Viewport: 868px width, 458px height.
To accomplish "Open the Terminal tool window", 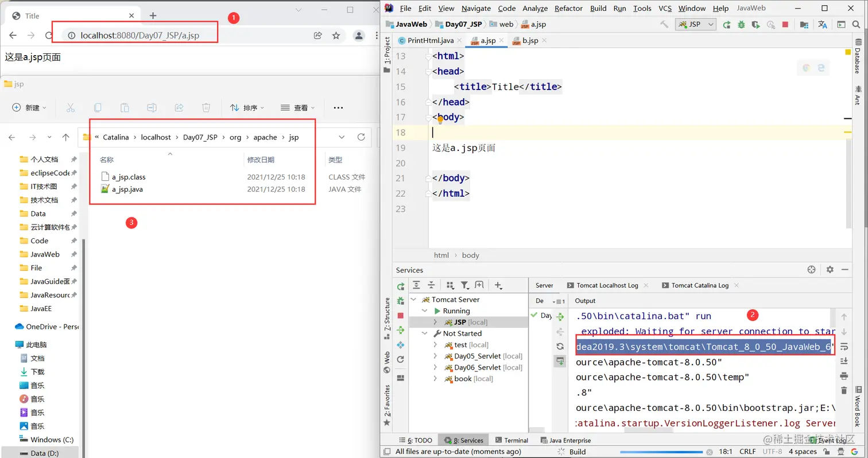I will click(x=511, y=440).
